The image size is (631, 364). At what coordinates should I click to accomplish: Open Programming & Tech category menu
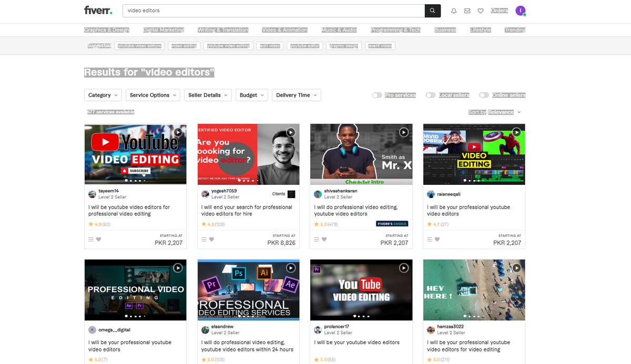pos(395,30)
